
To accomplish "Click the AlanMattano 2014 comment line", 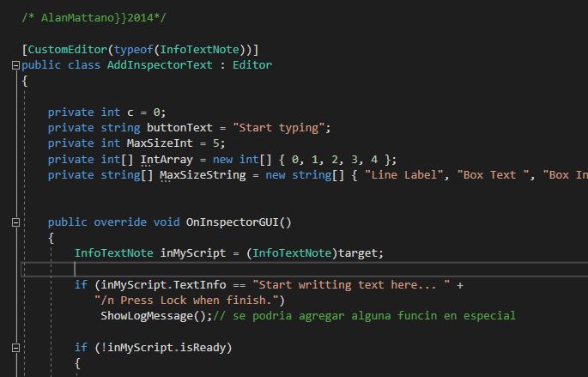I will (x=94, y=18).
